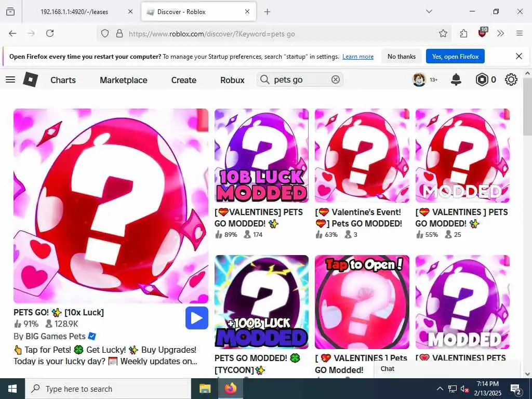Open the purple egg MODDED thumbnail

[x=462, y=302]
